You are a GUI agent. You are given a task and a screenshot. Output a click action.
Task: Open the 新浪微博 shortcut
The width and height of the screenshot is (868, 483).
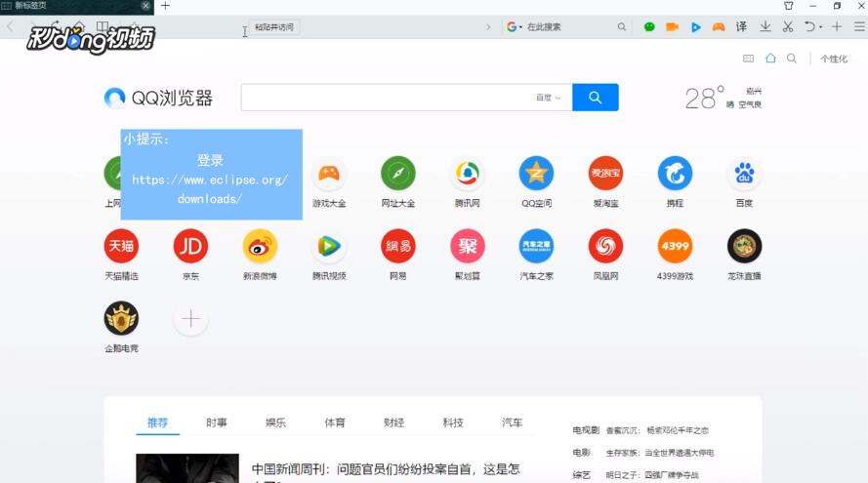click(x=260, y=246)
